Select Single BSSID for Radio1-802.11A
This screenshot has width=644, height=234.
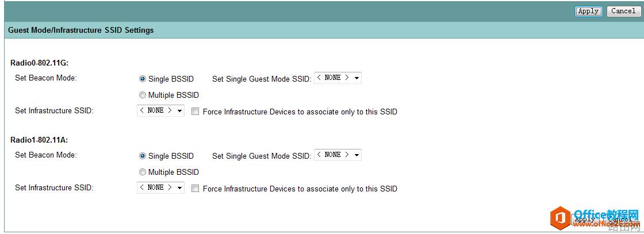click(x=143, y=156)
